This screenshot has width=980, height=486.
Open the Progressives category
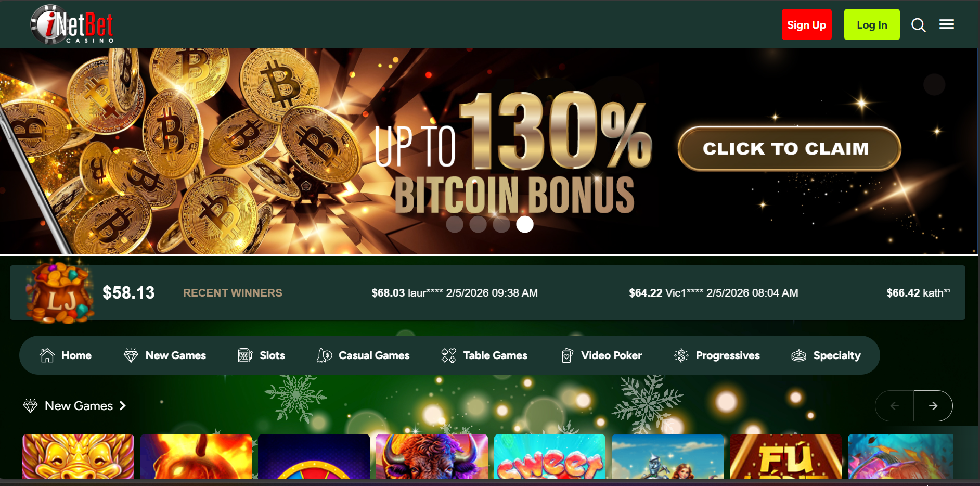(x=717, y=355)
